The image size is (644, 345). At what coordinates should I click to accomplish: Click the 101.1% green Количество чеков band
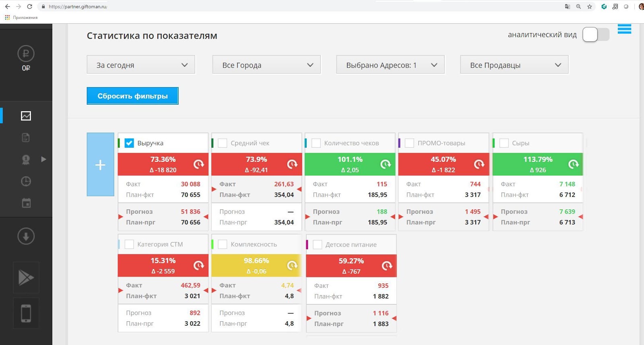coord(350,164)
